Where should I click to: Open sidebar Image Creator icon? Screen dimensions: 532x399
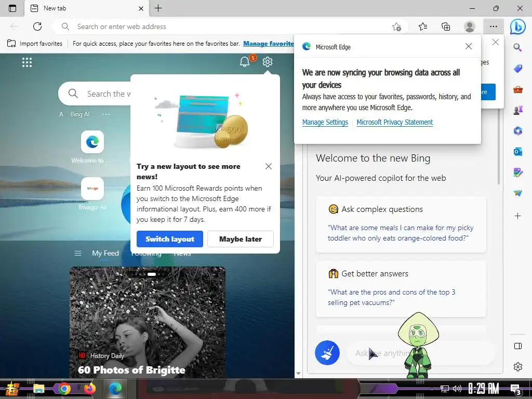point(518,172)
